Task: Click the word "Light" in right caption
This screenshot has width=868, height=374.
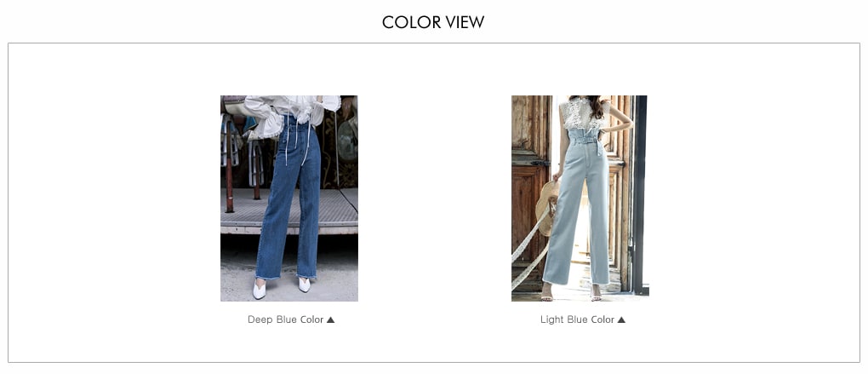Action: [552, 319]
